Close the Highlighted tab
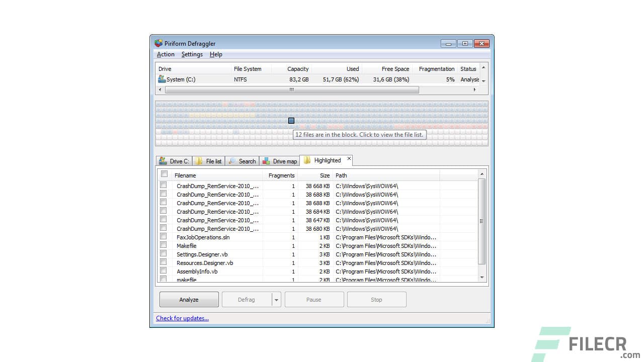Screen dimensions: 644x362 [349, 158]
